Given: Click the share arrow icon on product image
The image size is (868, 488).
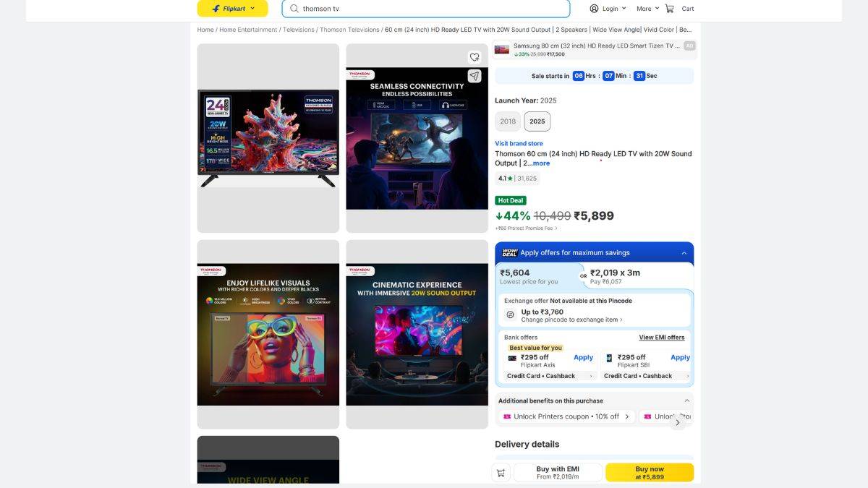Looking at the screenshot, I should (475, 76).
